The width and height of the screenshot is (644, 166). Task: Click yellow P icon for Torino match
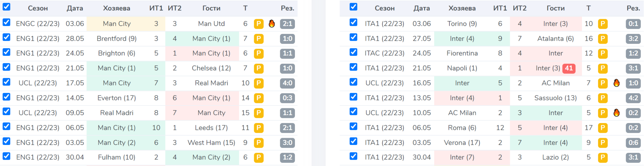602,24
